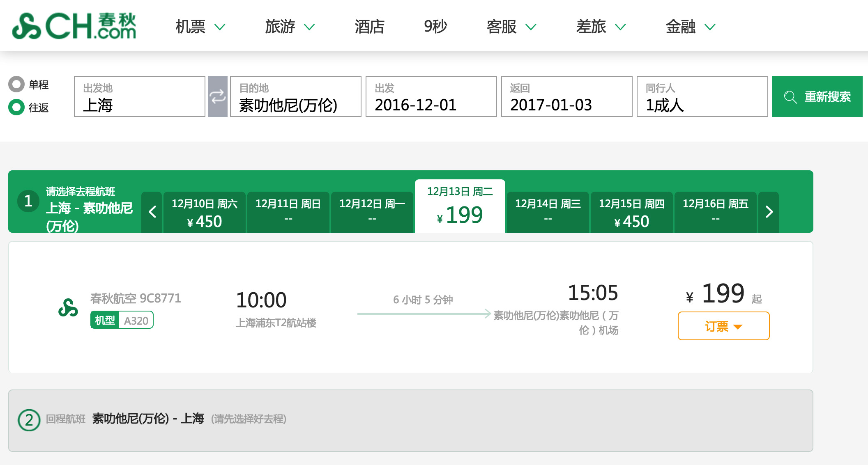The height and width of the screenshot is (465, 868).
Task: Switch to the 酒店 hotel menu item
Action: point(369,26)
